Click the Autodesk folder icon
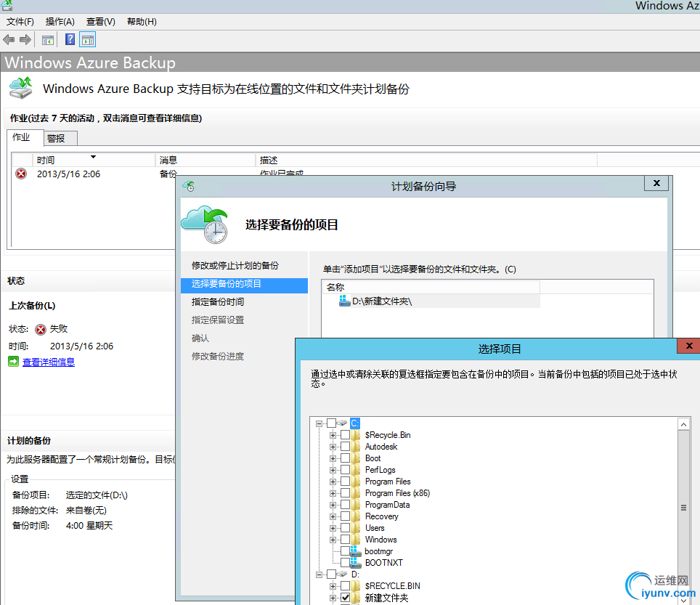 coord(356,447)
